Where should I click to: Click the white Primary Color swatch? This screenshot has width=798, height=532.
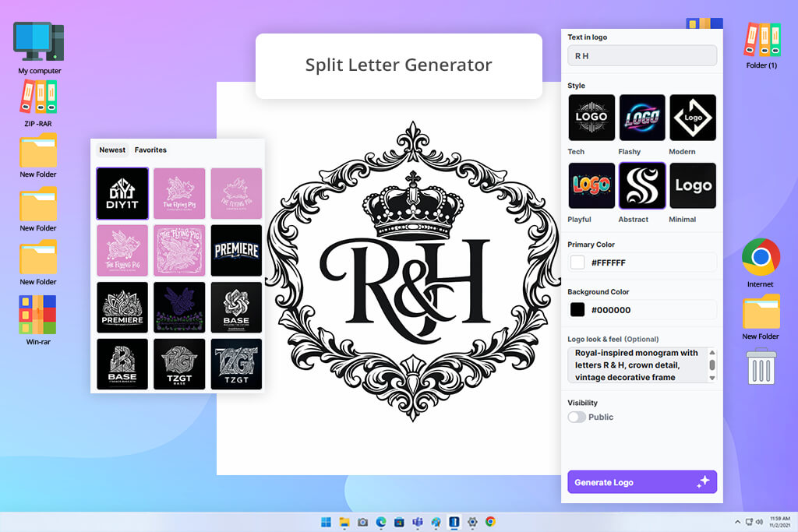(x=577, y=262)
